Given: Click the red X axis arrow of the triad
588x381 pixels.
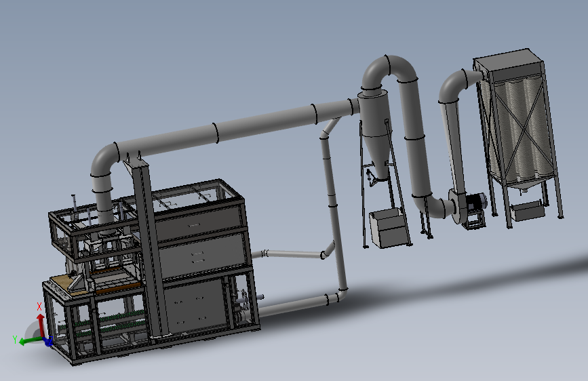Looking at the screenshot, I should click(41, 325).
